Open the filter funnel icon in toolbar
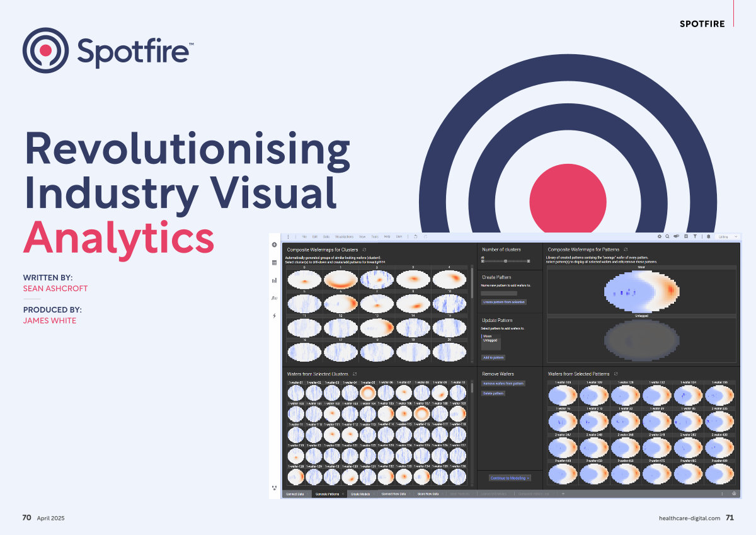This screenshot has width=756, height=535. 694,236
